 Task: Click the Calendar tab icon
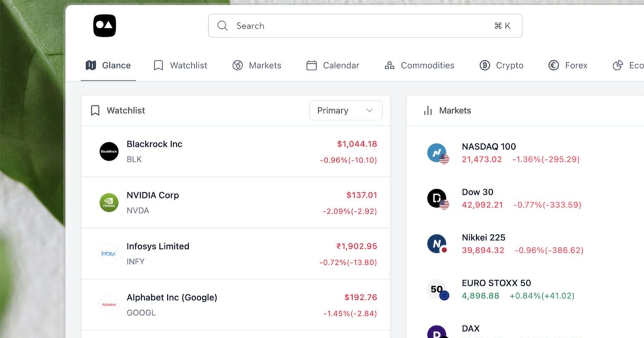pos(311,65)
